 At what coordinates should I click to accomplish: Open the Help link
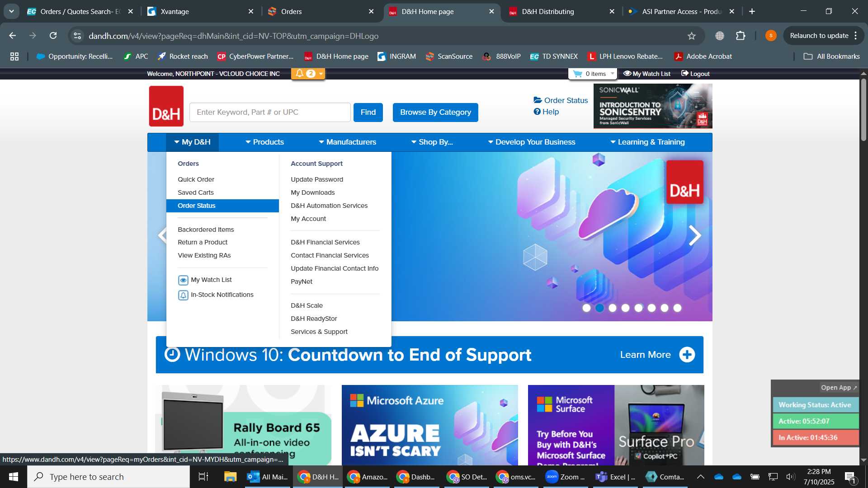tap(546, 112)
